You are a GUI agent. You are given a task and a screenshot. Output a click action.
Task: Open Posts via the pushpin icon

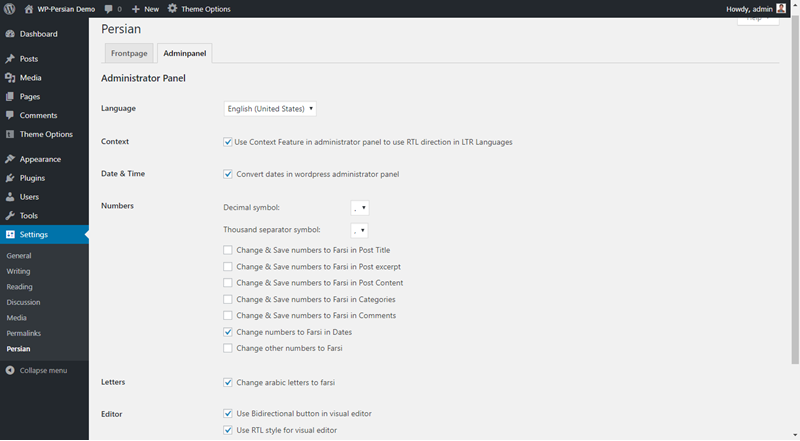click(10, 59)
